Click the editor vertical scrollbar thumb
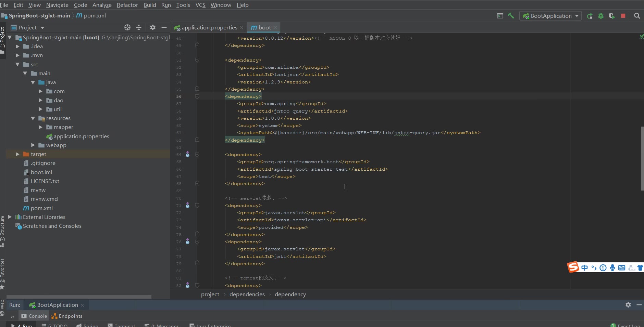The height and width of the screenshot is (327, 644). click(642, 158)
